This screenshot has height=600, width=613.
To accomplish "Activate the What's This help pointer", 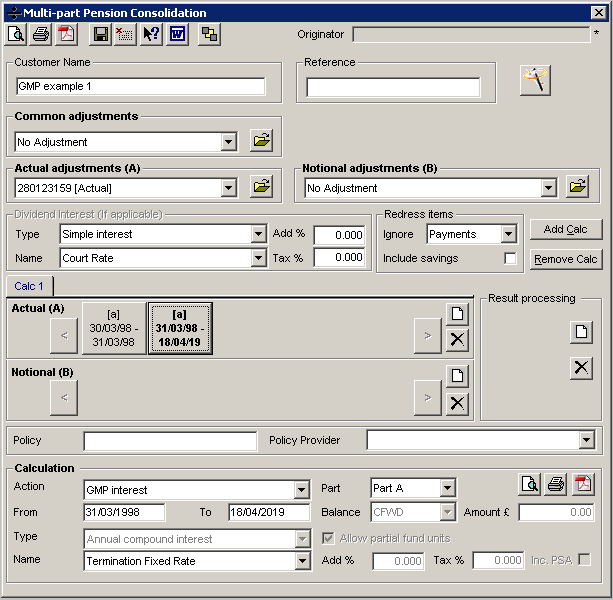I will [151, 34].
